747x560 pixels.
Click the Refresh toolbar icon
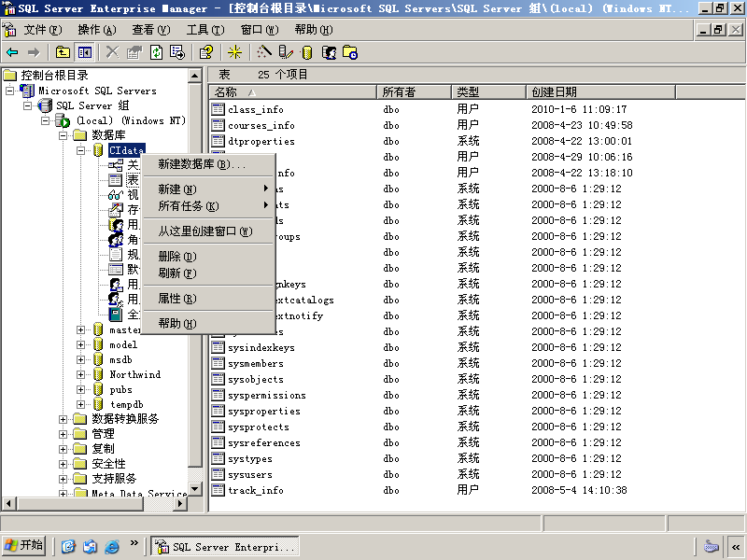156,52
